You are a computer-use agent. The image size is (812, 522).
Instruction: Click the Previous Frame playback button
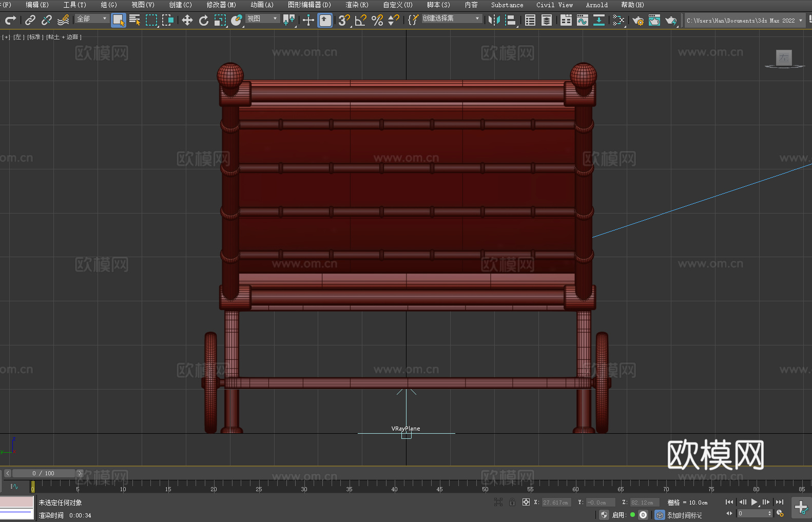742,502
